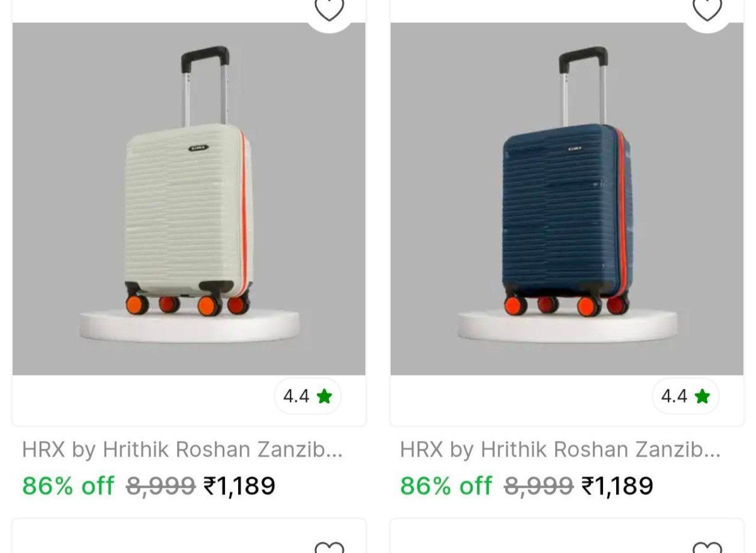The height and width of the screenshot is (553, 756).
Task: Click the HRX logo badge on the white suitcase
Action: 198,149
